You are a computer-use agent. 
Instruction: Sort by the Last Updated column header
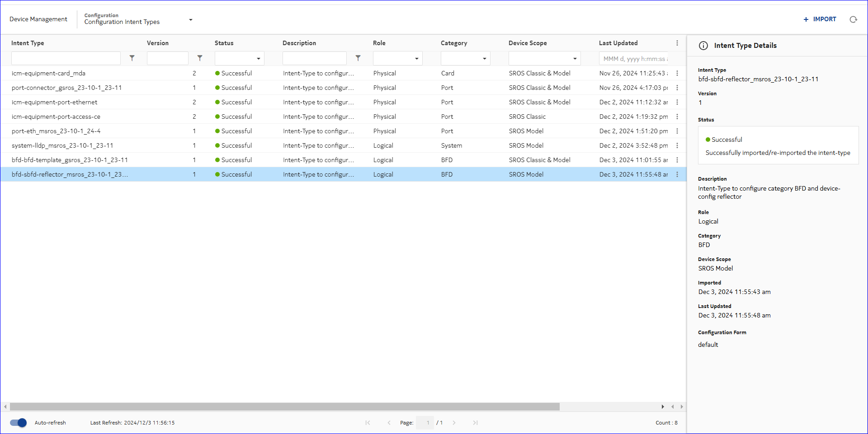(618, 43)
